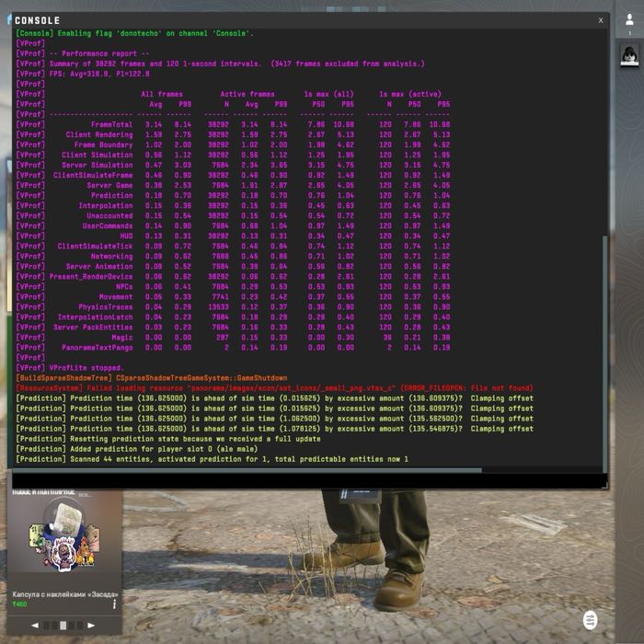Select the 'Server Game' row label
Image resolution: width=644 pixels, height=644 pixels.
pos(109,185)
